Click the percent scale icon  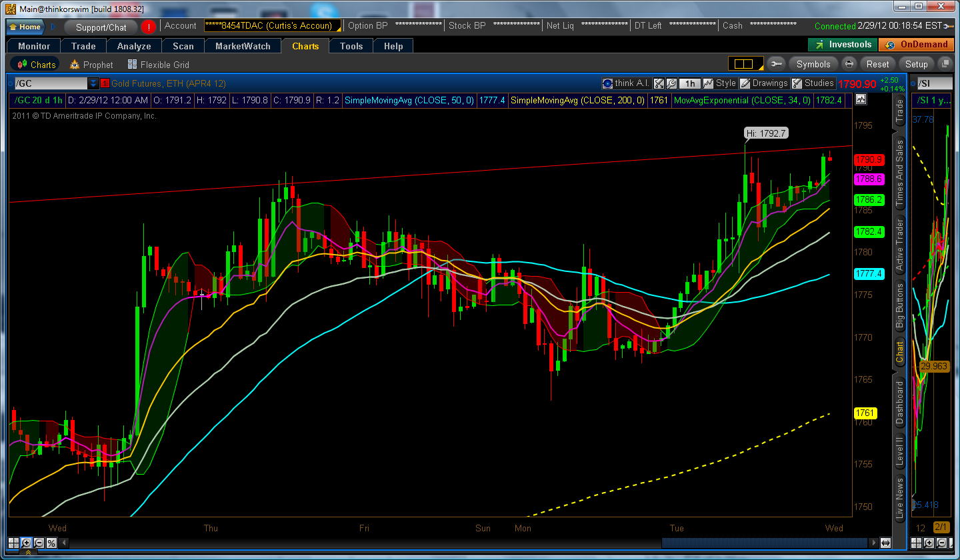[51, 543]
